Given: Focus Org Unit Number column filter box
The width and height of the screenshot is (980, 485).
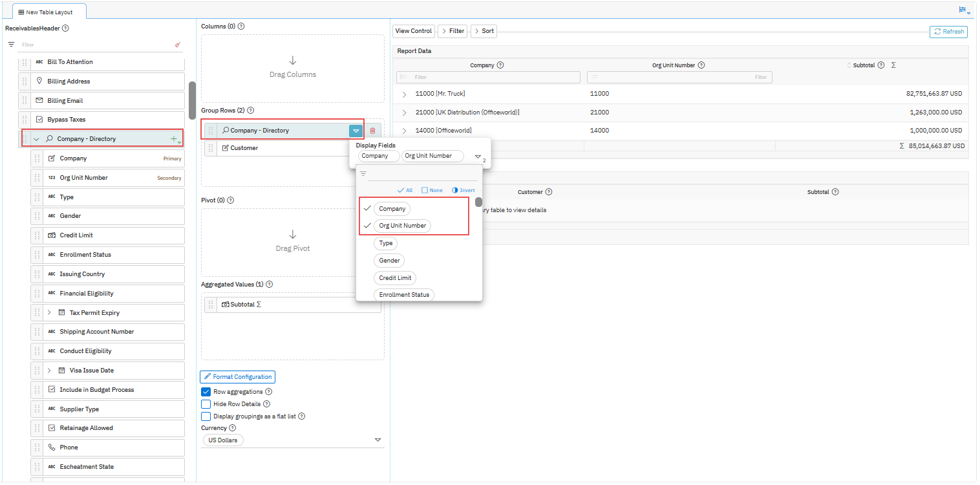Looking at the screenshot, I should [x=679, y=77].
